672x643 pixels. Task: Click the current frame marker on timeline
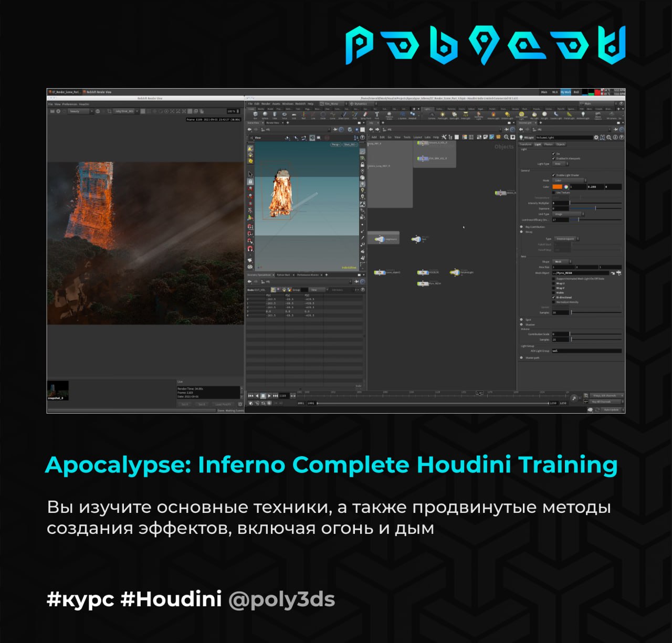click(x=479, y=393)
